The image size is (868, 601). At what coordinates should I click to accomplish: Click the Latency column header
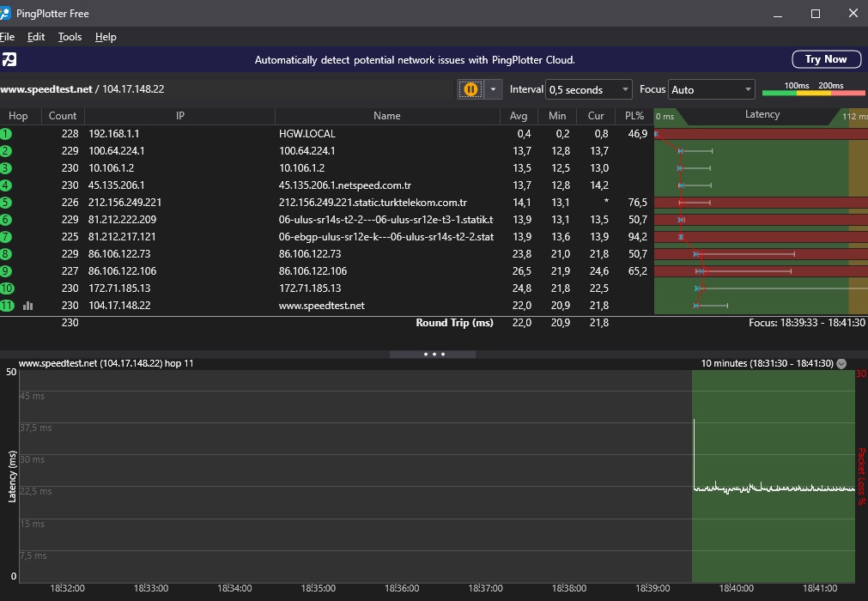click(762, 114)
